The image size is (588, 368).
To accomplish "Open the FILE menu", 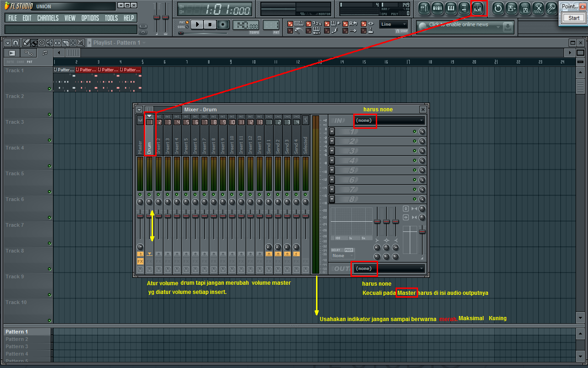I will pyautogui.click(x=12, y=18).
